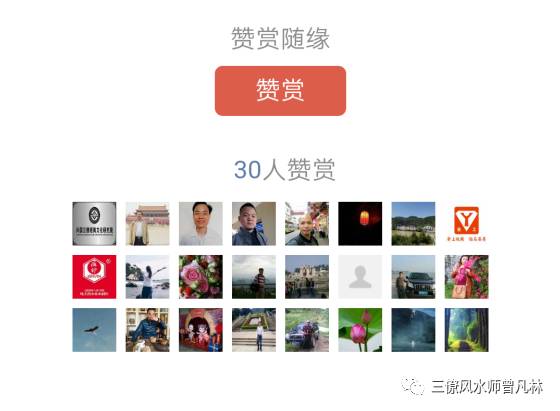Tap the woman among pink flowers avatar
Image resolution: width=560 pixels, height=411 pixels.
click(466, 277)
